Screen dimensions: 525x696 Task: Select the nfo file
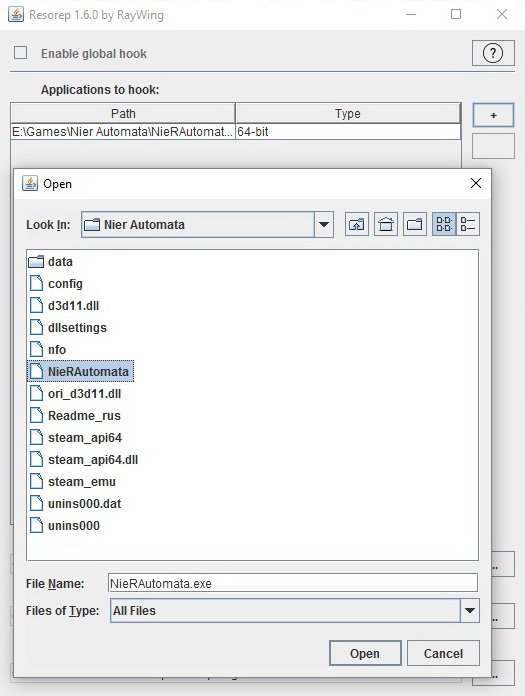tap(47, 350)
